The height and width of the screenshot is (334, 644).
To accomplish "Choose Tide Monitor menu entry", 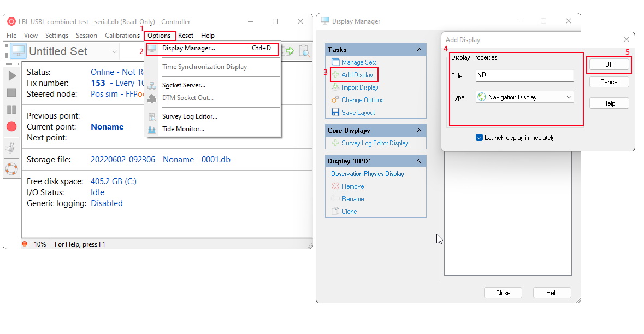I will pyautogui.click(x=212, y=129).
